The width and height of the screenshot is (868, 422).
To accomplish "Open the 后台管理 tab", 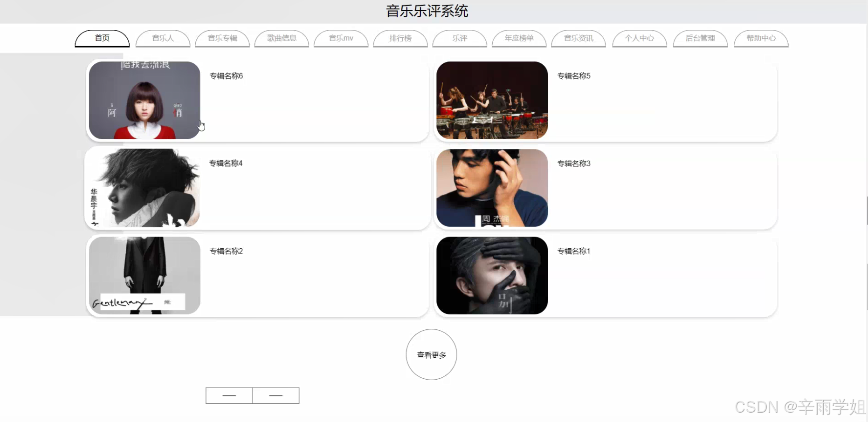I will pos(700,38).
